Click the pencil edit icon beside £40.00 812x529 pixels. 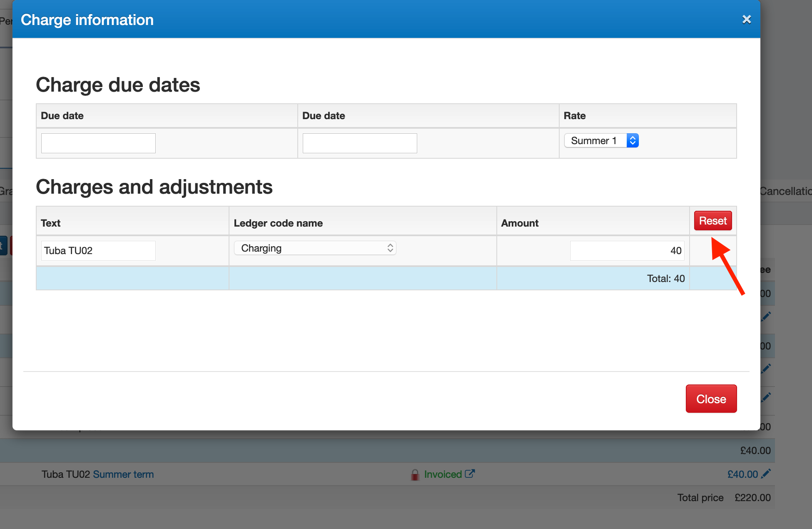766,474
